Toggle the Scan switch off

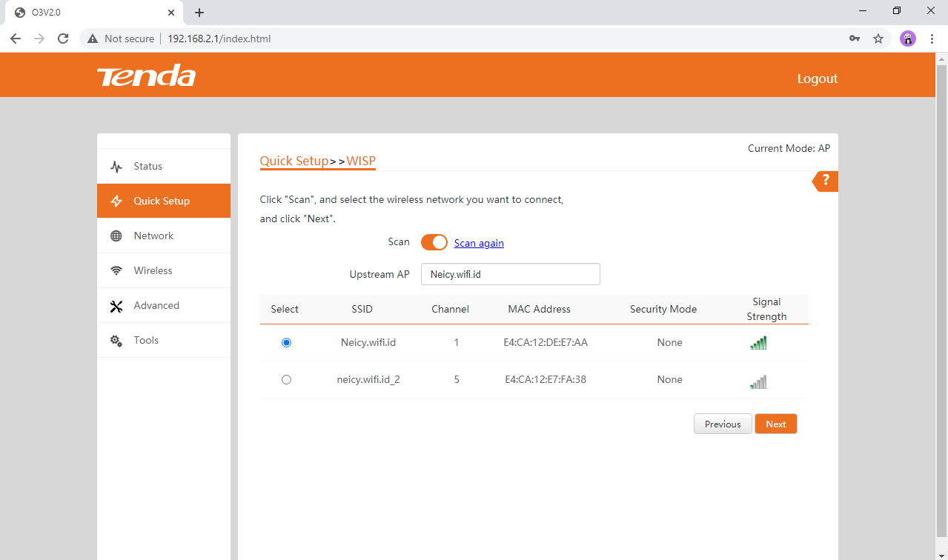[434, 242]
